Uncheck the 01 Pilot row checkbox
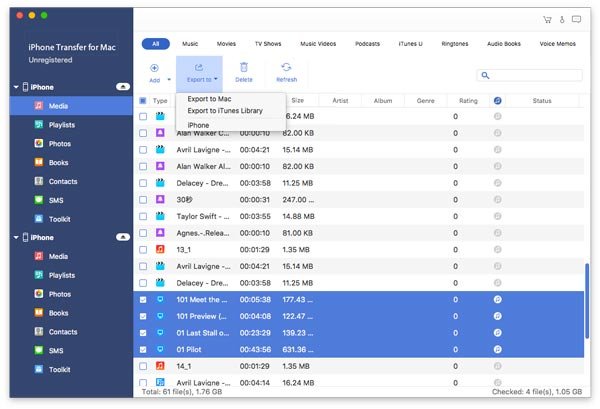 tap(143, 349)
